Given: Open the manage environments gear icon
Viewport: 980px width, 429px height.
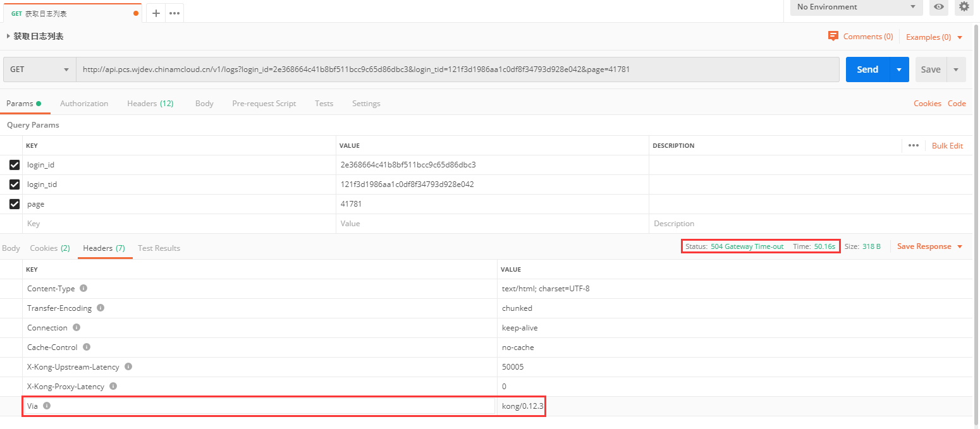Looking at the screenshot, I should pos(964,7).
